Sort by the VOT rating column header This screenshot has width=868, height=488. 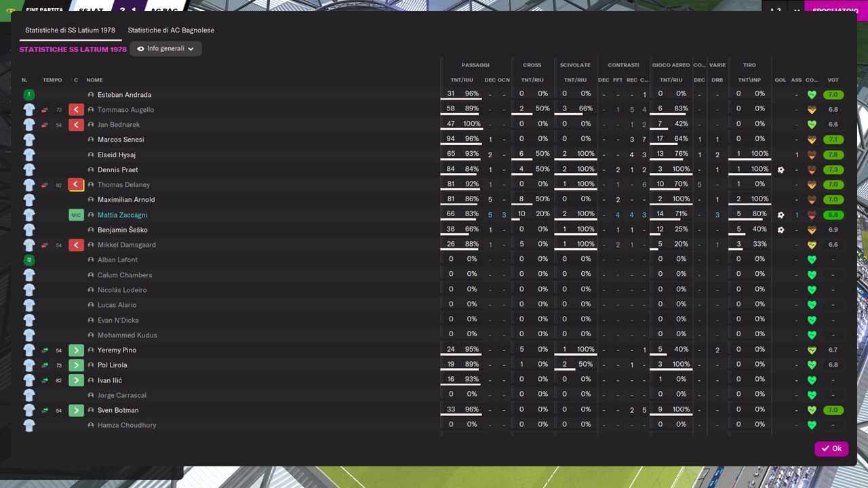[833, 80]
